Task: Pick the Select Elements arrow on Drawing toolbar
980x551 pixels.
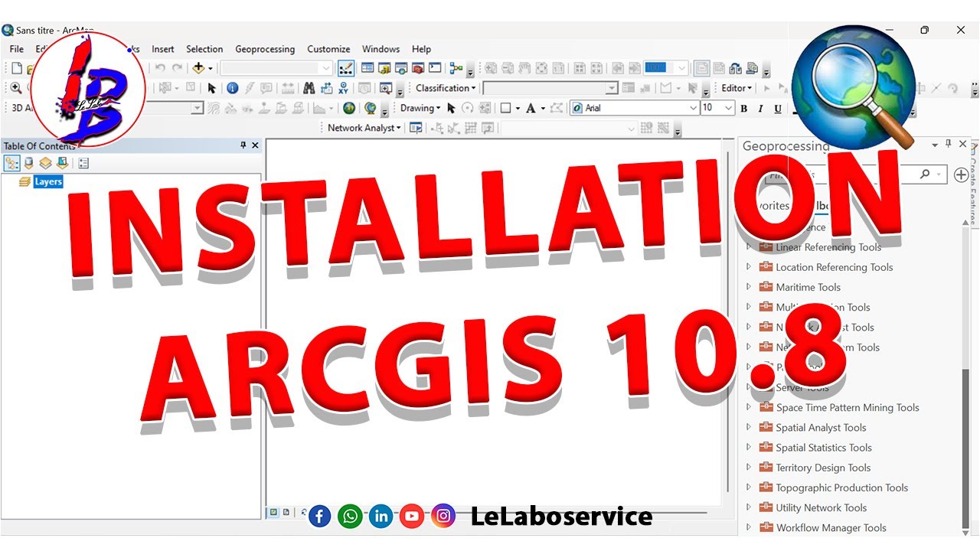Action: tap(451, 108)
